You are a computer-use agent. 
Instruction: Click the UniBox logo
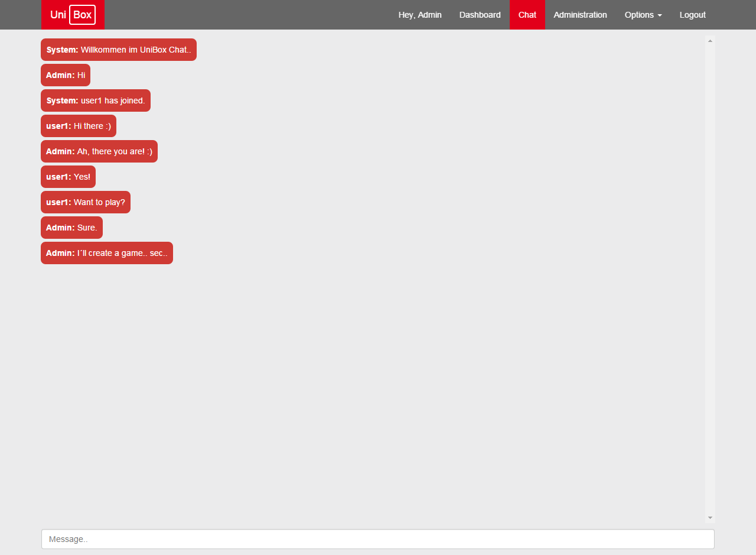(73, 15)
